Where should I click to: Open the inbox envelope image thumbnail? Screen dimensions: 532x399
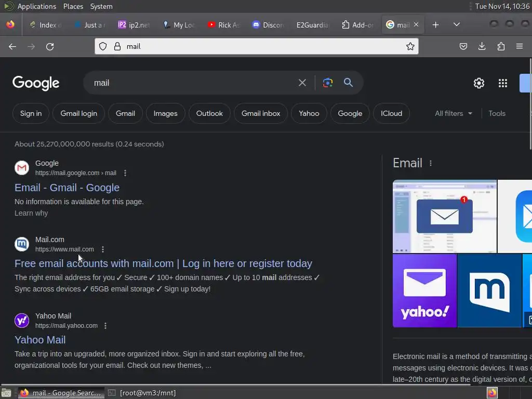pyautogui.click(x=445, y=217)
